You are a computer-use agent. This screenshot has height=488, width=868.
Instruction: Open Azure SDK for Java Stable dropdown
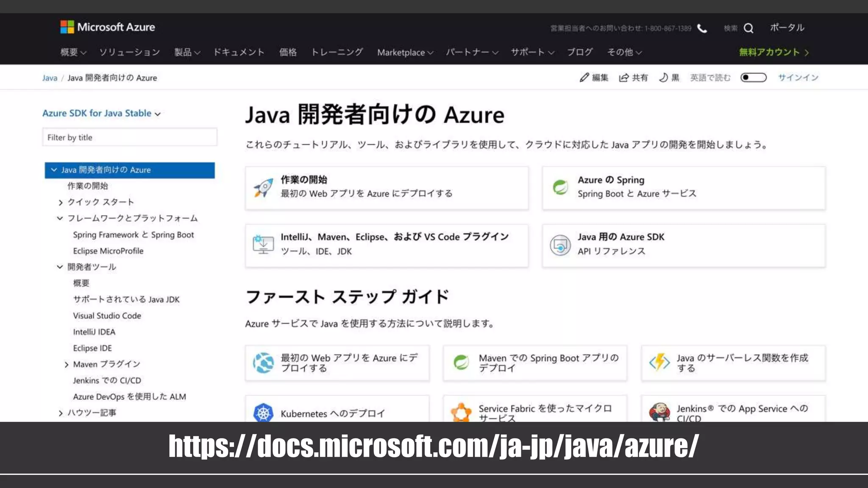click(x=101, y=113)
